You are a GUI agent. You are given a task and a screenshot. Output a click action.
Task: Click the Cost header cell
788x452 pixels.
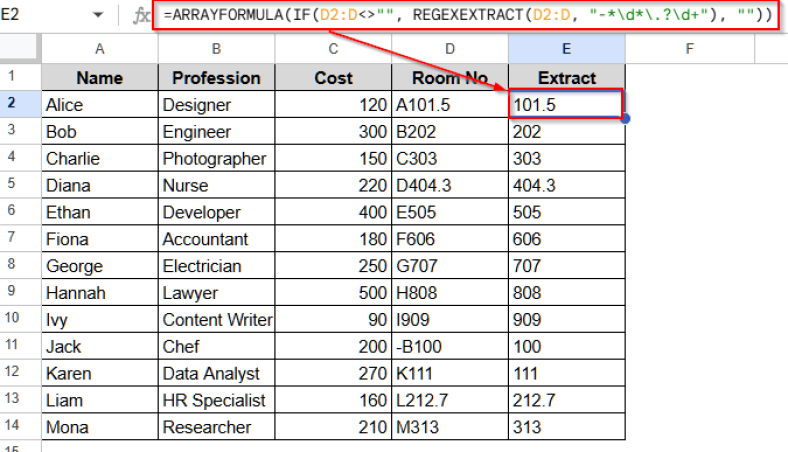(333, 77)
